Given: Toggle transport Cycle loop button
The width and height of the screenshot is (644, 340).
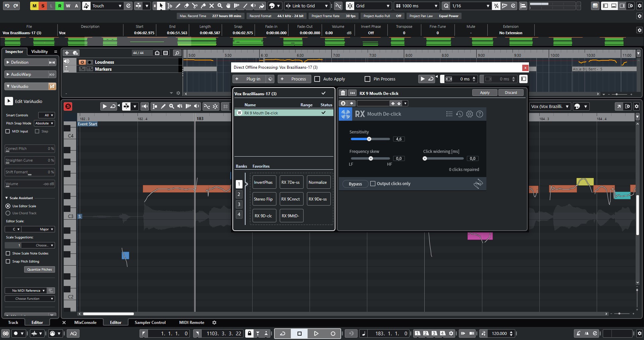Looking at the screenshot, I should 283,333.
